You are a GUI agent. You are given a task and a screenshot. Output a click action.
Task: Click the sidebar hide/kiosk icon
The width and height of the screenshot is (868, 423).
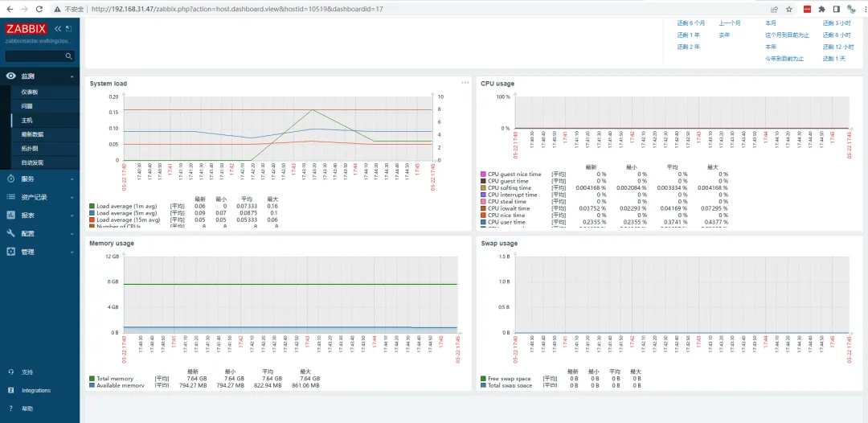[68, 29]
